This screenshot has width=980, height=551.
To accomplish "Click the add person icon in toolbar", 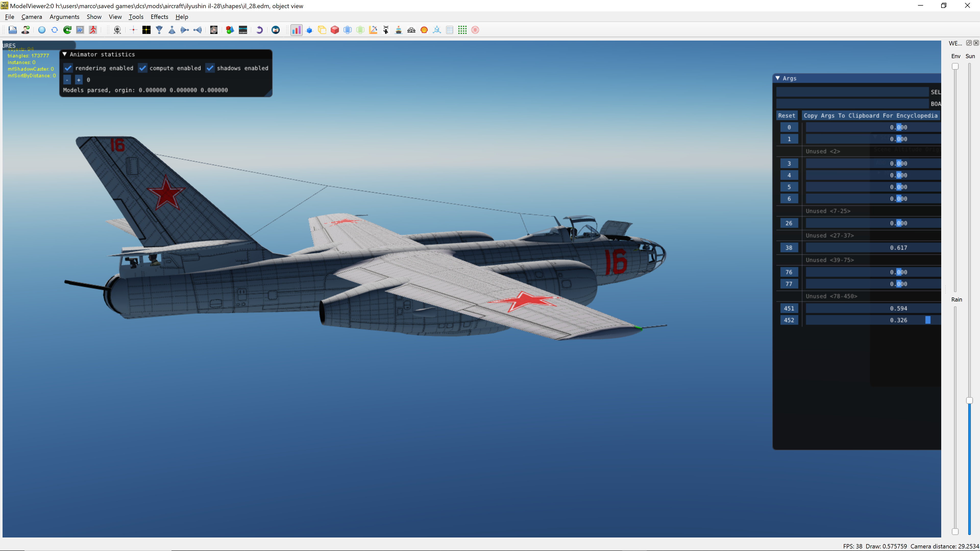I will [26, 30].
